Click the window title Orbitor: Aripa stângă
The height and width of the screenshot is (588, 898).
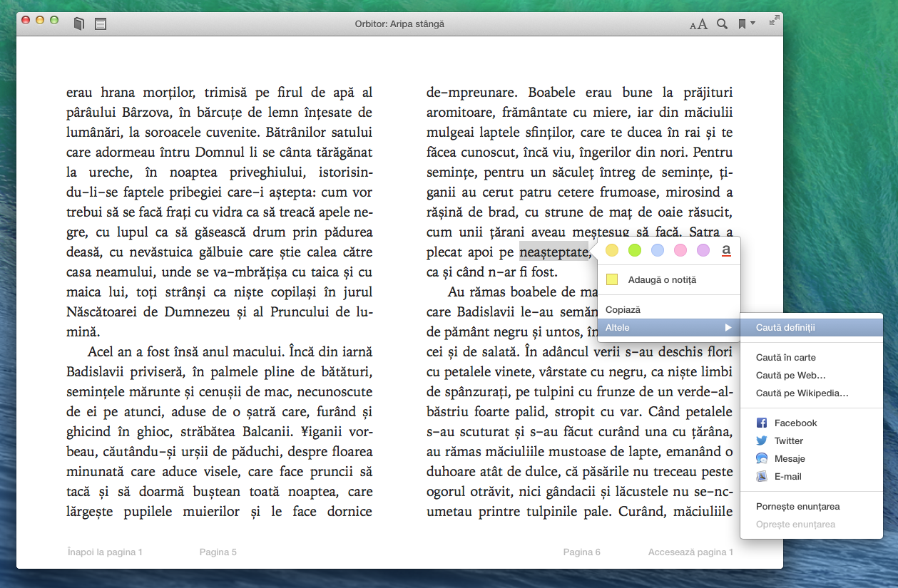tap(399, 24)
